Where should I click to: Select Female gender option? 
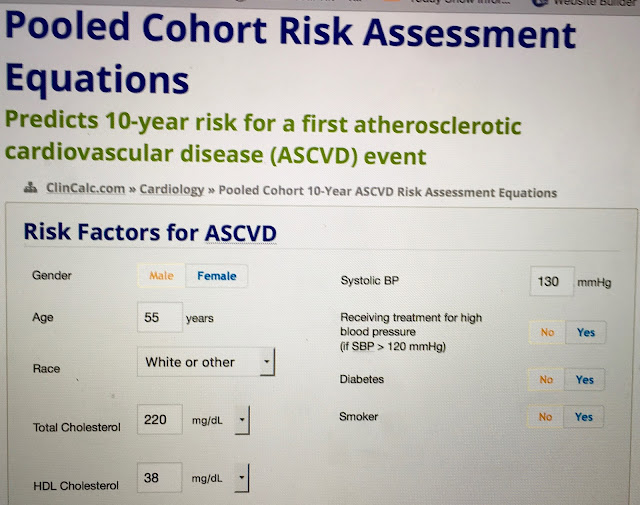coord(216,276)
